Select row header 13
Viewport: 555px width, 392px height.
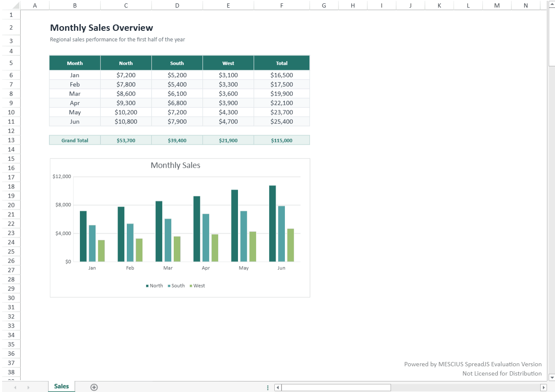(x=11, y=140)
